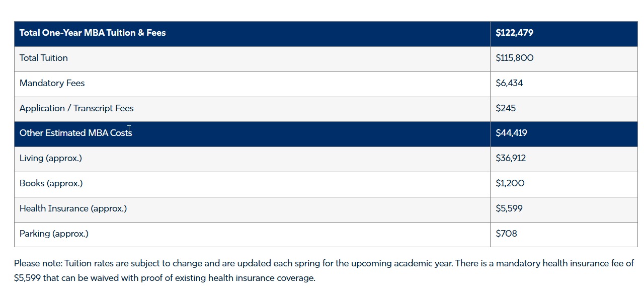The height and width of the screenshot is (290, 644).
Task: Click the $36,912 living cost value
Action: click(x=511, y=158)
